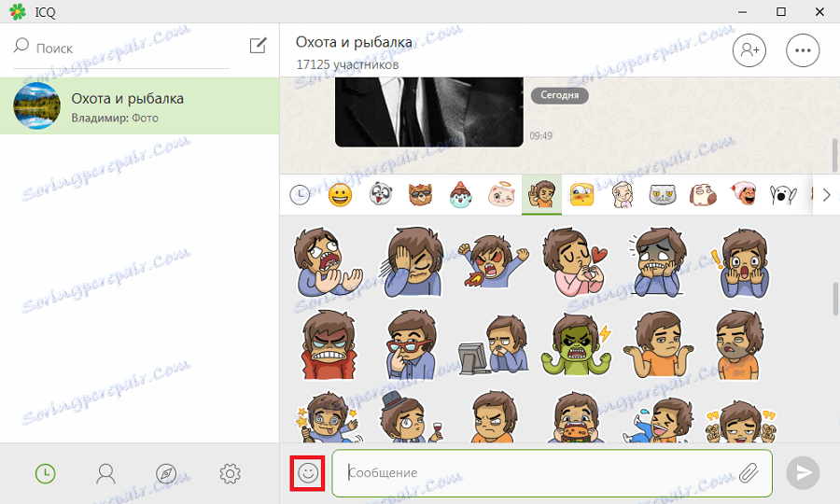Pick the air quotes sticker
The image size is (840, 504).
click(x=741, y=422)
